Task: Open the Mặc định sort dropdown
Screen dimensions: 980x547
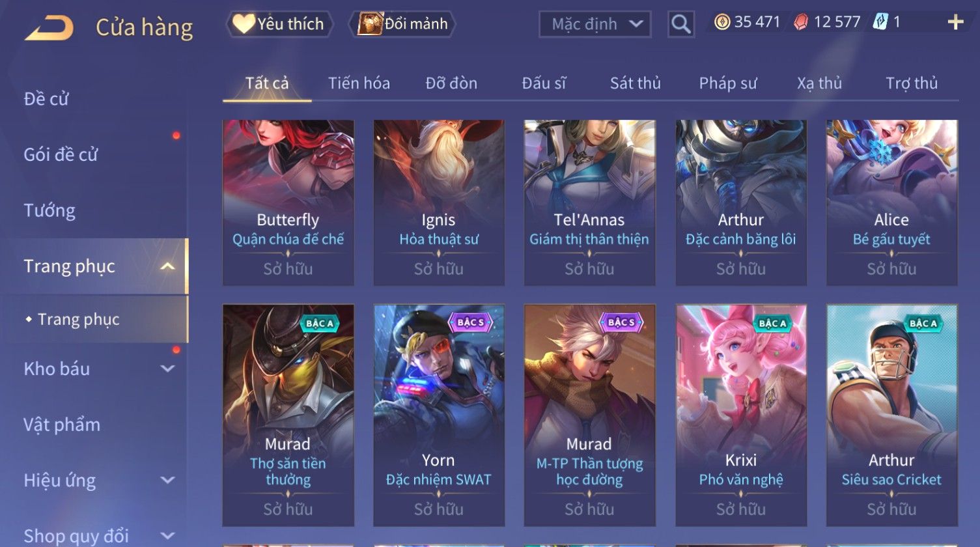Action: 595,25
